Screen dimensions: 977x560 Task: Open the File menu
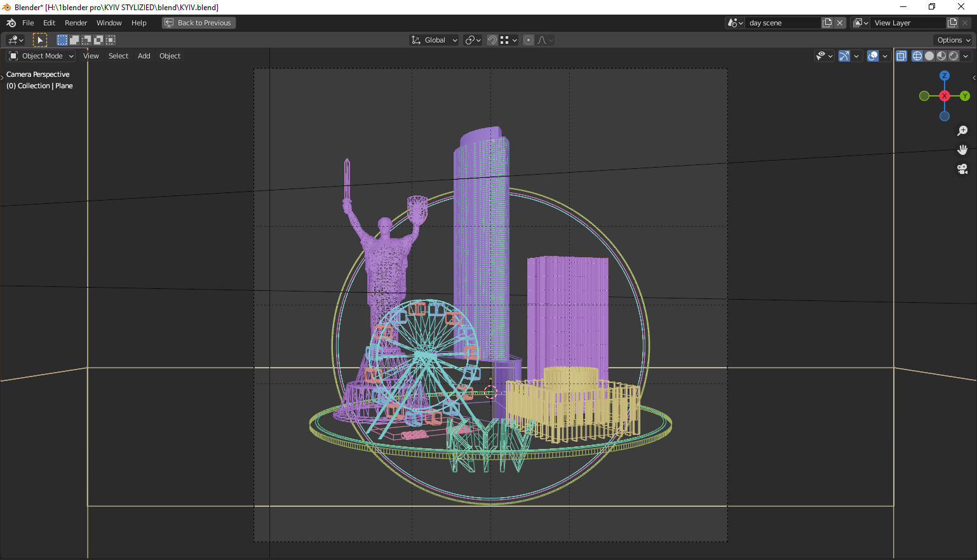(28, 23)
